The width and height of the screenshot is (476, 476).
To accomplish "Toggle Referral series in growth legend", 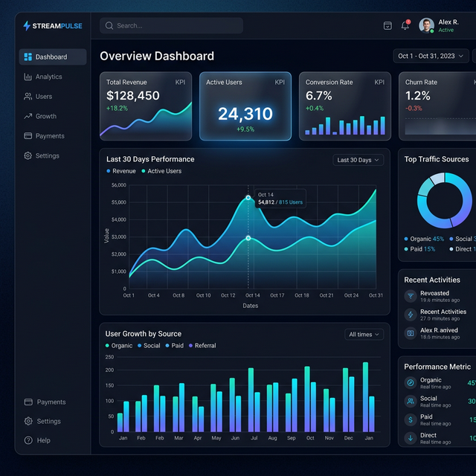I will (x=202, y=346).
